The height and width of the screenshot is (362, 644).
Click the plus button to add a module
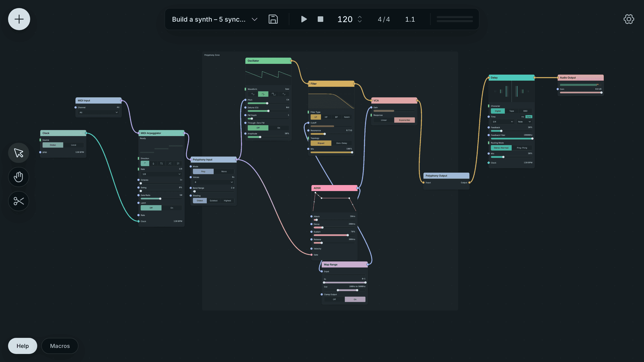point(19,19)
